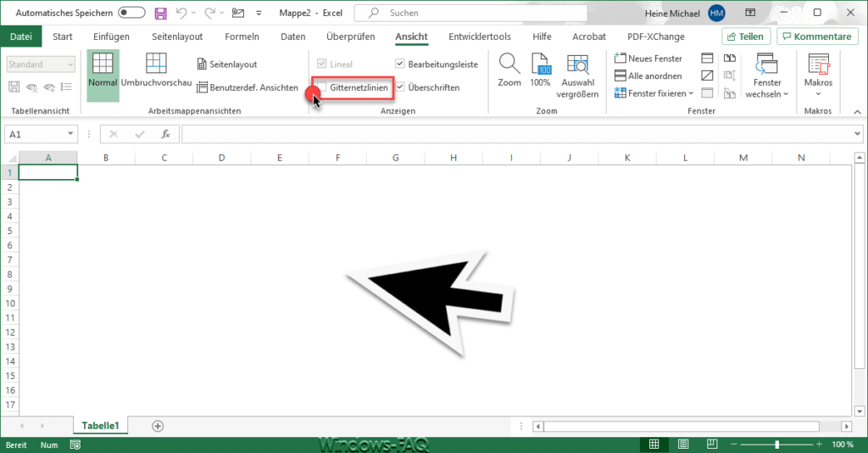Toggle Automatisches Speichern switch

[x=131, y=13]
